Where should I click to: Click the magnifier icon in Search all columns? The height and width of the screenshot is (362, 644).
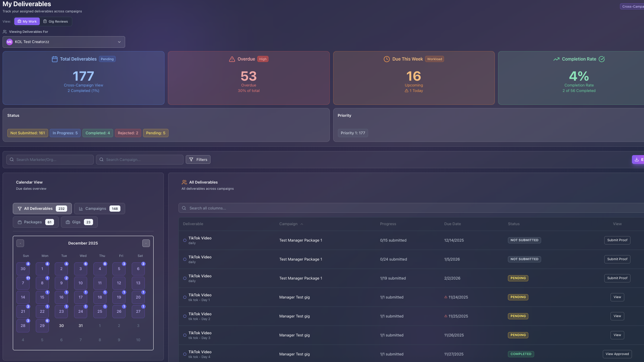(184, 208)
